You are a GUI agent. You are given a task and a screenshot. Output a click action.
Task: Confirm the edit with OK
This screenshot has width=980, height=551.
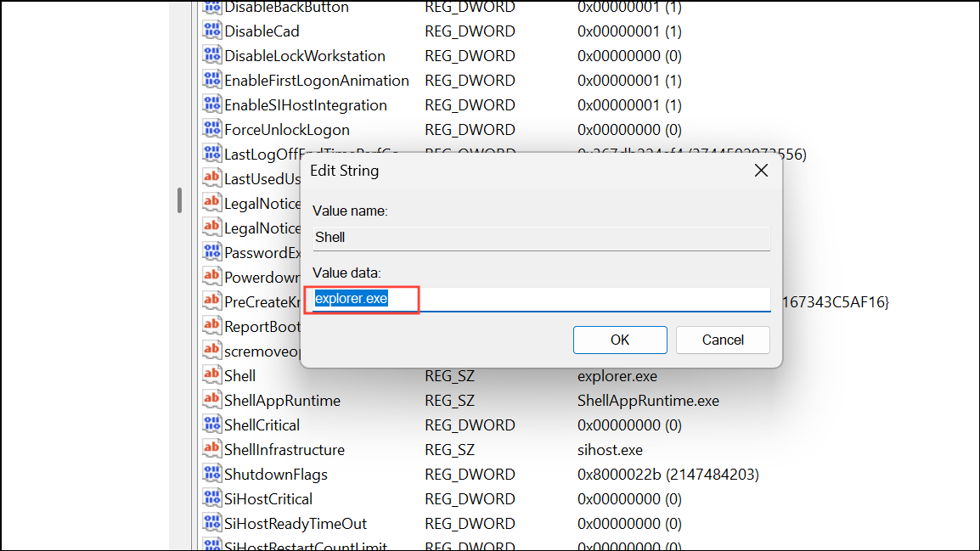pyautogui.click(x=620, y=340)
